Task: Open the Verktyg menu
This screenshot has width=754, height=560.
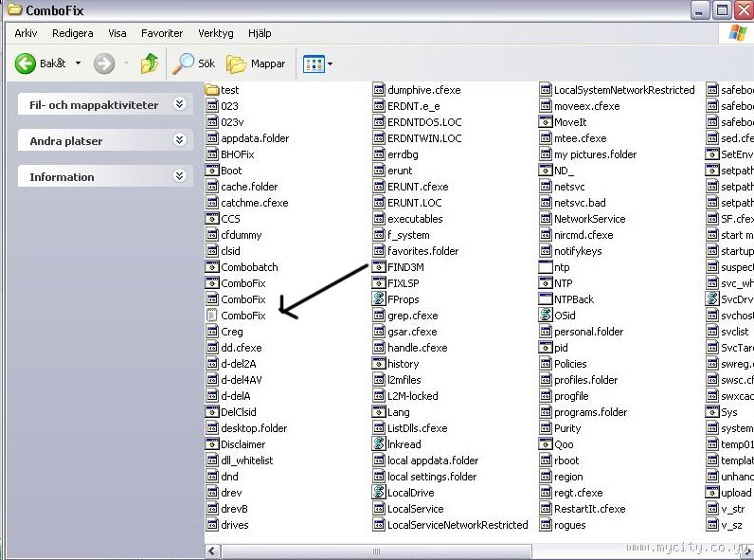Action: [x=215, y=33]
